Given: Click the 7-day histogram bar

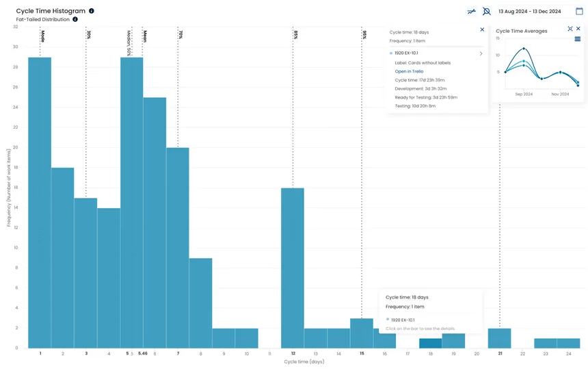Looking at the screenshot, I should [178, 248].
